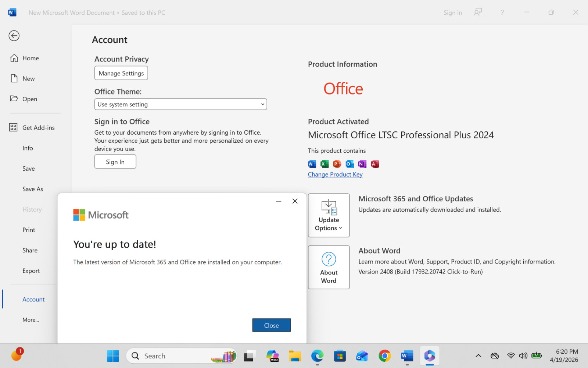Image resolution: width=588 pixels, height=368 pixels.
Task: Click the volume speaker tray icon
Action: pyautogui.click(x=523, y=356)
